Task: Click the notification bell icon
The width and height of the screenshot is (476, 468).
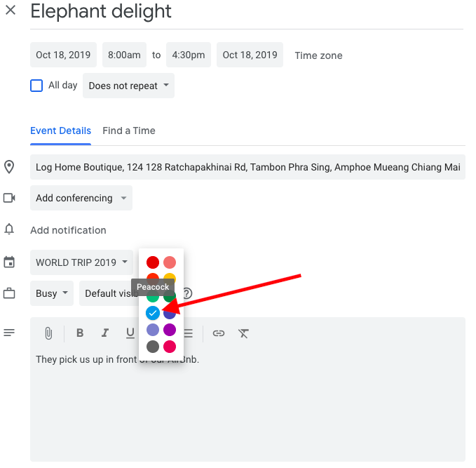Action: click(10, 229)
